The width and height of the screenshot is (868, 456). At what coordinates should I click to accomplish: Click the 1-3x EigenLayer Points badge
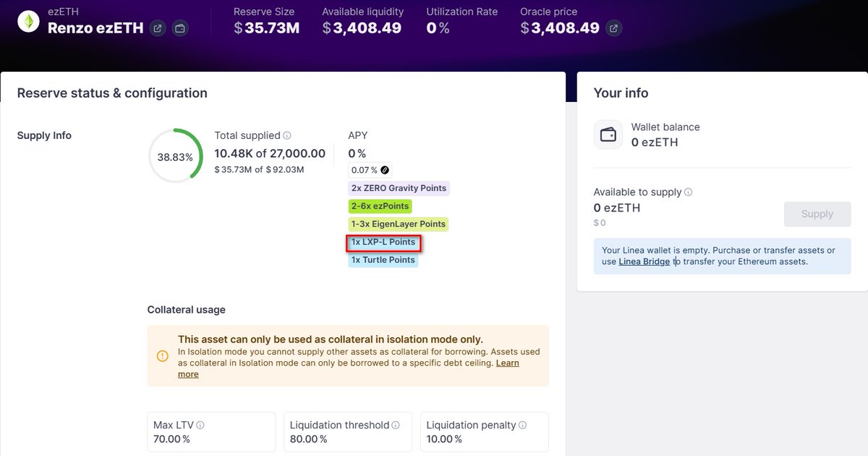399,224
